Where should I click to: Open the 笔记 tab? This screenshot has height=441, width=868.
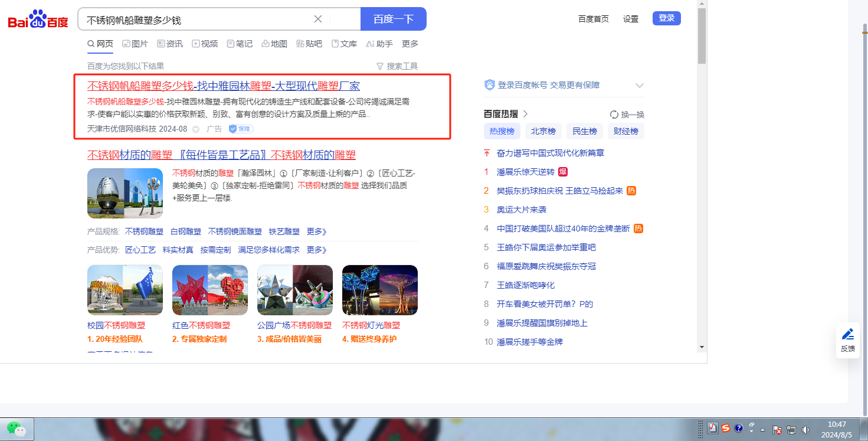(x=240, y=44)
